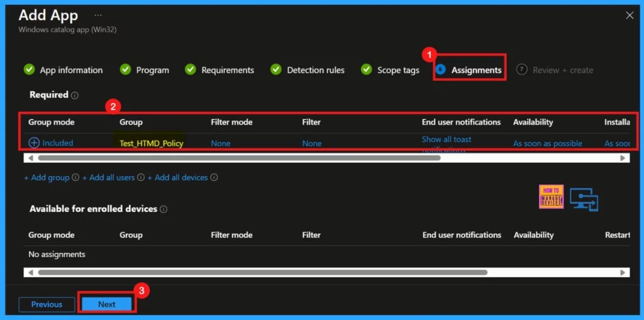Click the info icon after Add group

point(75,177)
